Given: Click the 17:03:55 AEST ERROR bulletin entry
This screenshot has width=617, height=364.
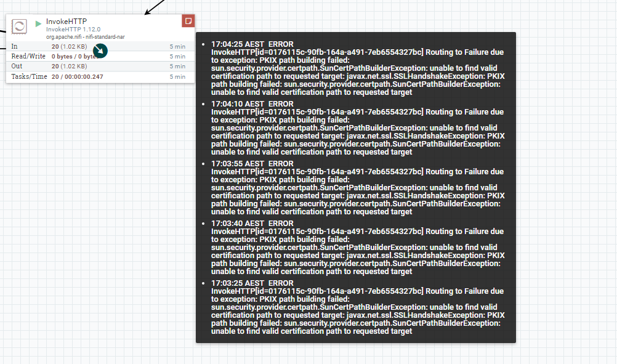Looking at the screenshot, I should tap(358, 188).
